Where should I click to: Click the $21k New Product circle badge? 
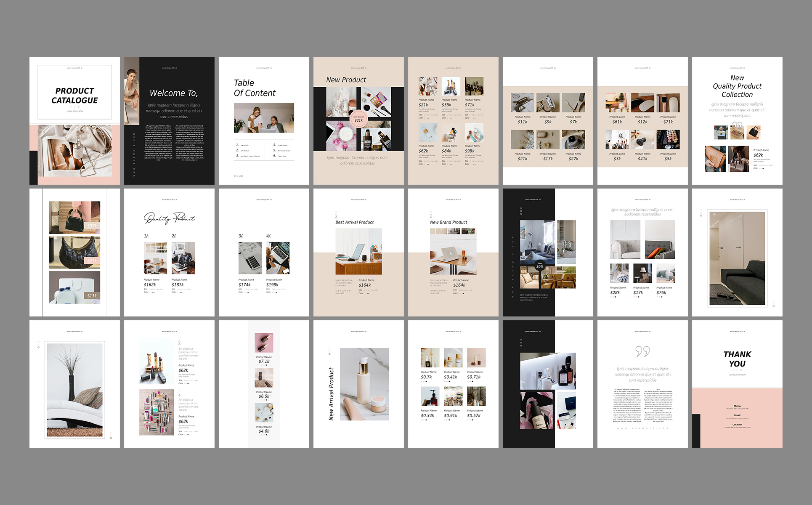pos(358,119)
